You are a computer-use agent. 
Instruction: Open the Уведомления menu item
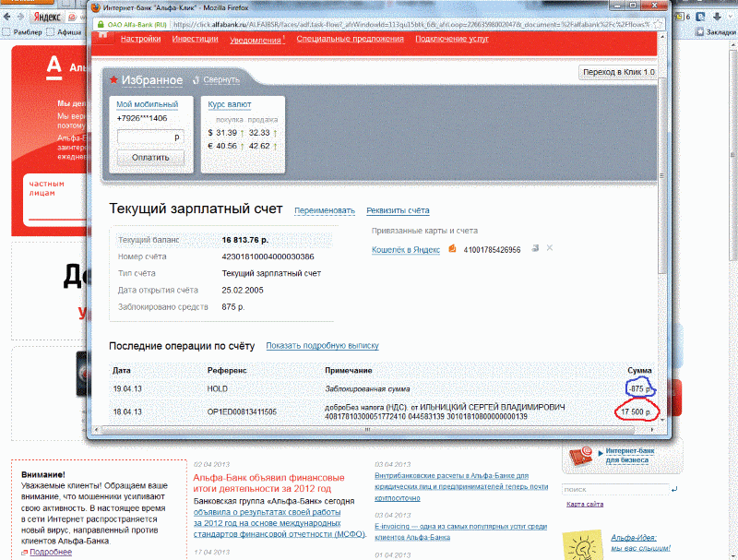tap(257, 40)
